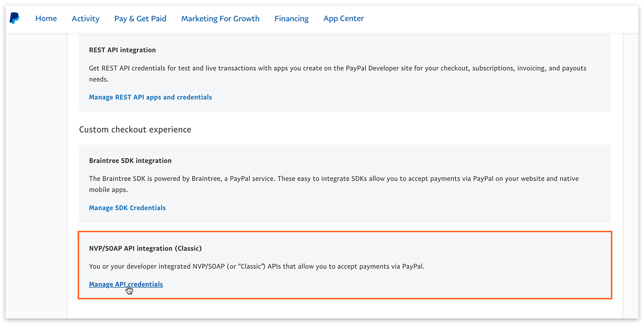Screen dimensions: 644x324
Task: Open the Financing menu
Action: pos(292,19)
